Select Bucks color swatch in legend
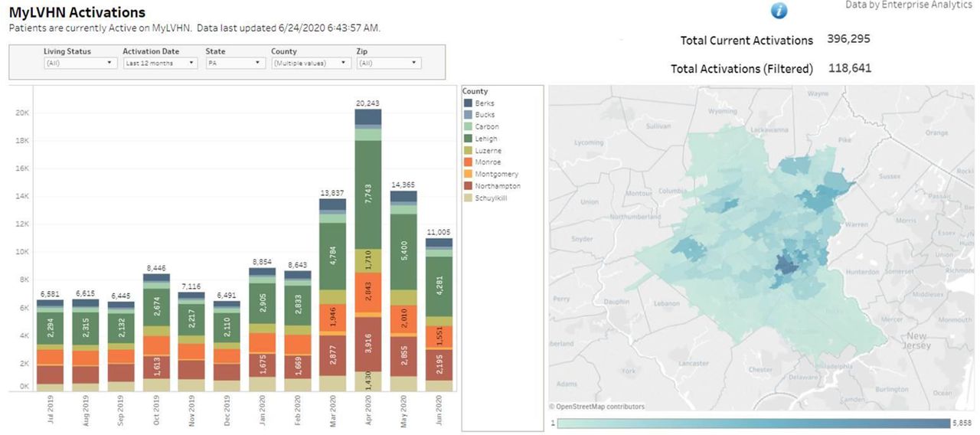Screen dimensions: 980x435 pos(467,115)
